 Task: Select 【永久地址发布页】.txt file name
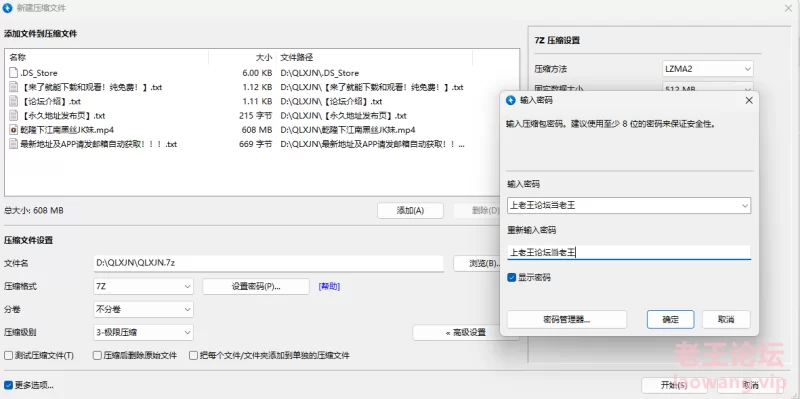[63, 116]
